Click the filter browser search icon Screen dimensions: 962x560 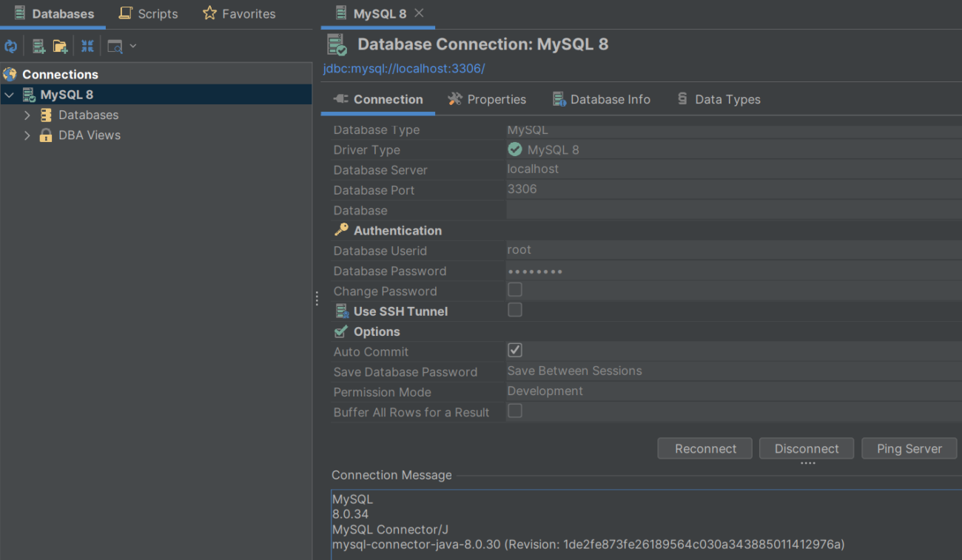pos(115,47)
